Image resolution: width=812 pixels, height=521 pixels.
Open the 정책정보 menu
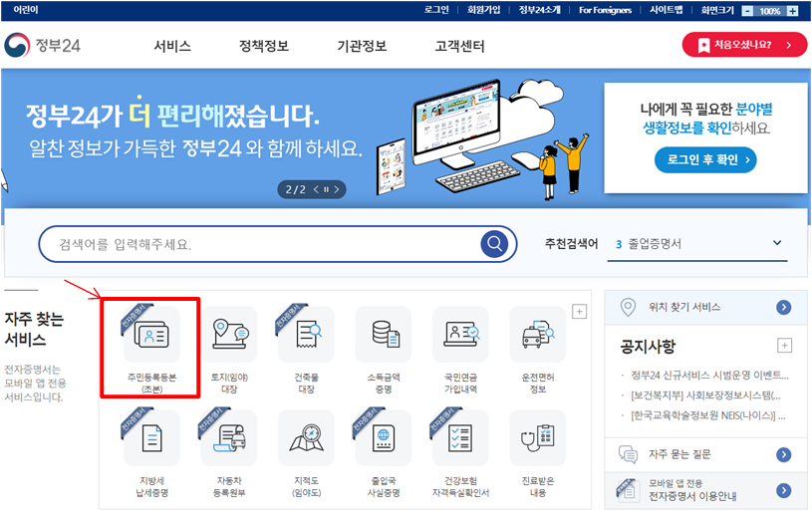pyautogui.click(x=264, y=46)
